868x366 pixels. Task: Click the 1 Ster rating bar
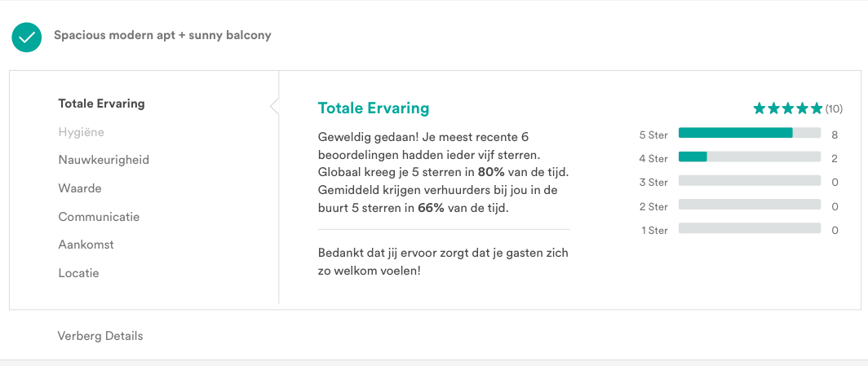point(749,228)
